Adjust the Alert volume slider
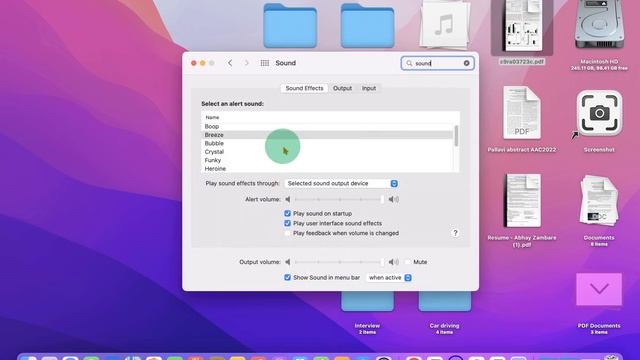The width and height of the screenshot is (640, 360). tap(339, 199)
